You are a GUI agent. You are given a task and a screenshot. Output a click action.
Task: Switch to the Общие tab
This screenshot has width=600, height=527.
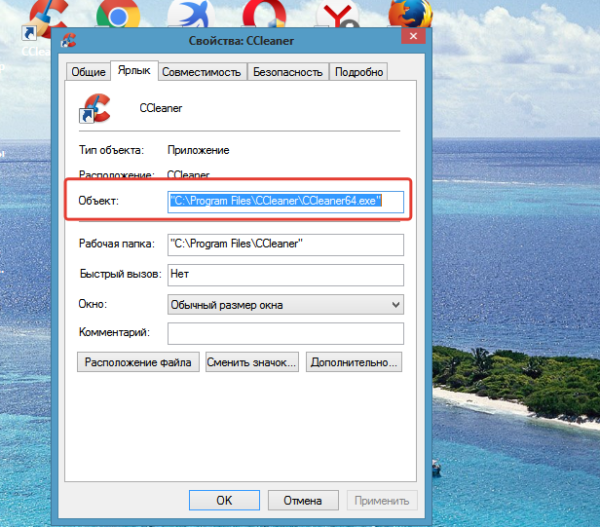click(x=88, y=72)
